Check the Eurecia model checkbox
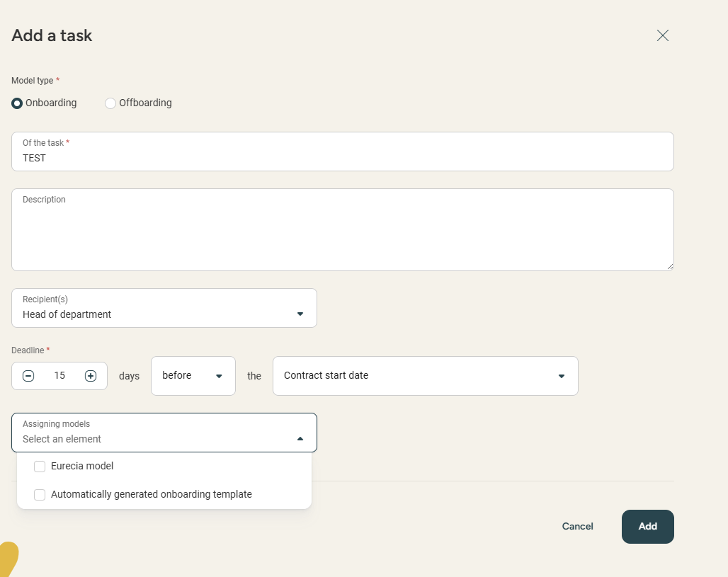Viewport: 728px width, 577px height. pyautogui.click(x=40, y=467)
